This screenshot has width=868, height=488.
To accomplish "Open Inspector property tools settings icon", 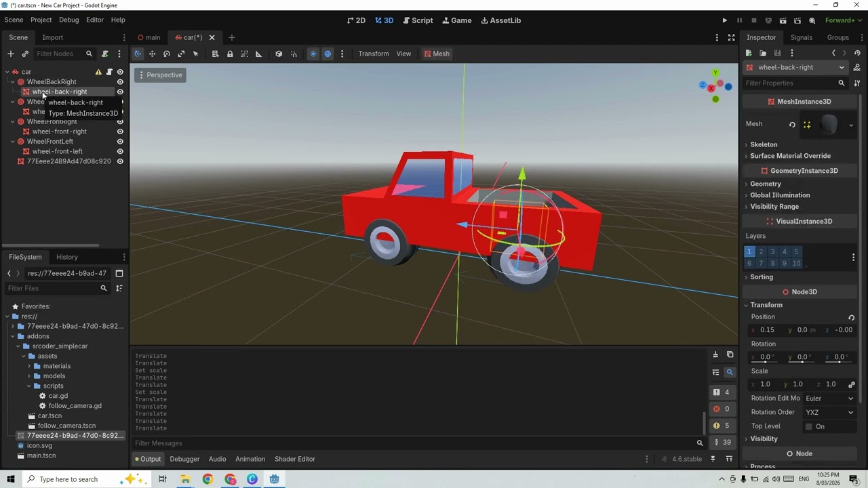I will click(857, 83).
